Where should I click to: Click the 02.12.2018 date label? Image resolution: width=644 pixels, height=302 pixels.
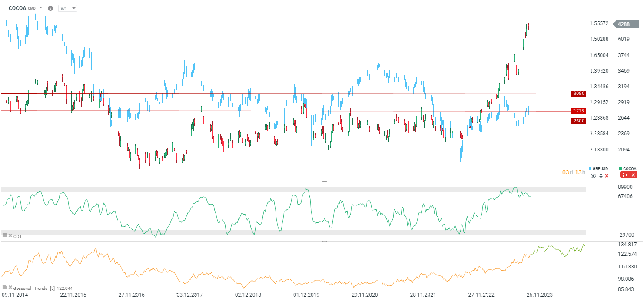click(248, 295)
